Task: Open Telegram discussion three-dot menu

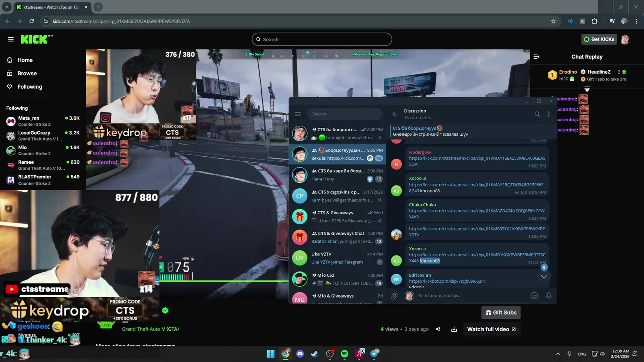Action: coord(549,114)
